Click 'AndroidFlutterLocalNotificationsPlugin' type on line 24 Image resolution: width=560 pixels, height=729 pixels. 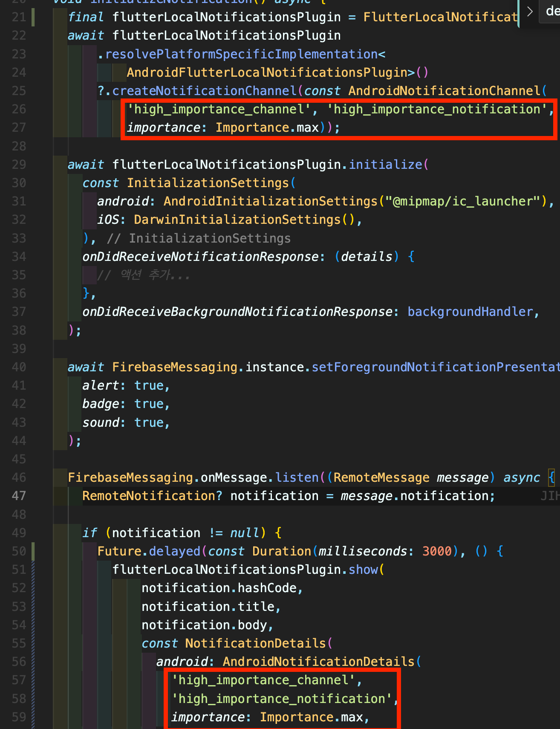[267, 72]
